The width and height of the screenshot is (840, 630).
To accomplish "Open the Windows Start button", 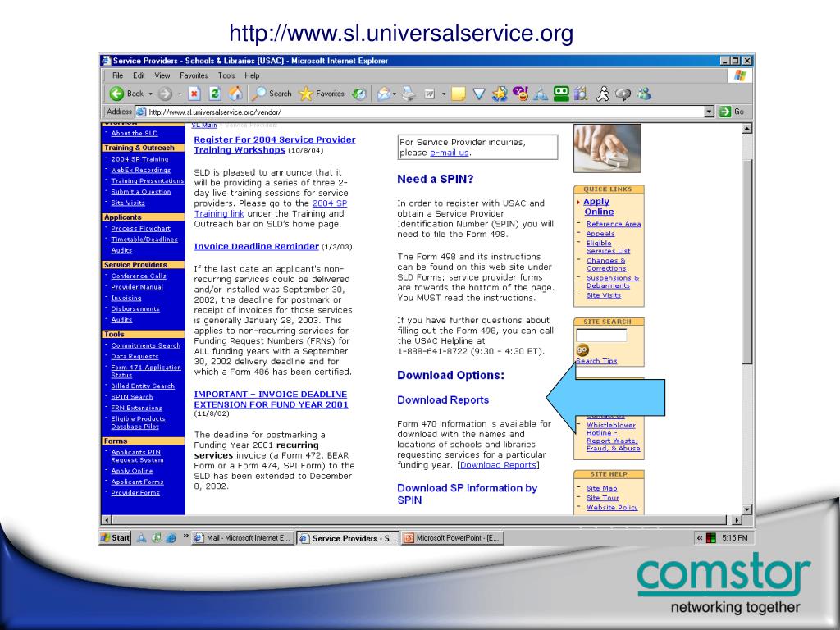I will (115, 538).
